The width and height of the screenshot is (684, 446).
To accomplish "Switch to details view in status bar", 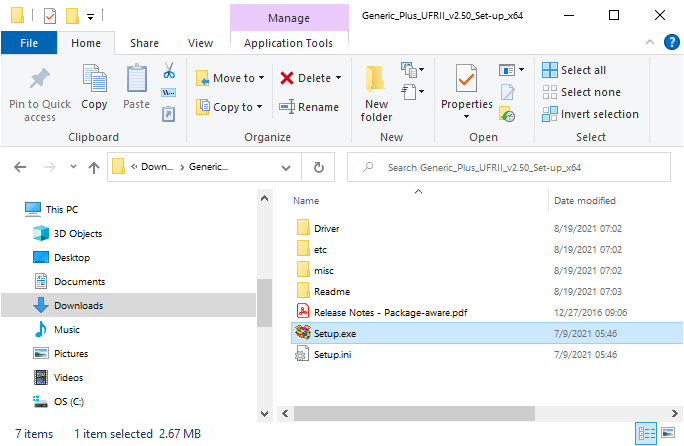I will (646, 434).
